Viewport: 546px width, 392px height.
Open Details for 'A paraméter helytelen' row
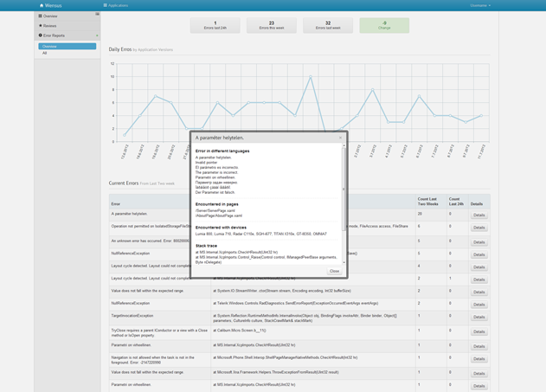(478, 215)
